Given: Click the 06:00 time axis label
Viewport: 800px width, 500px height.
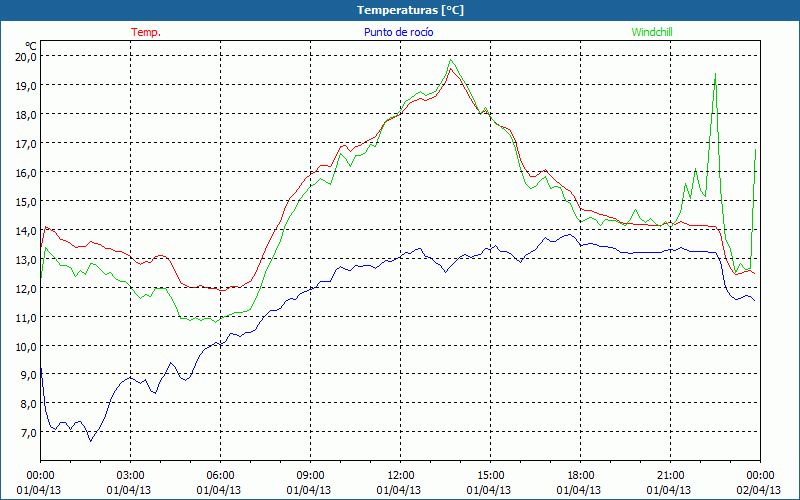Looking at the screenshot, I should (220, 475).
